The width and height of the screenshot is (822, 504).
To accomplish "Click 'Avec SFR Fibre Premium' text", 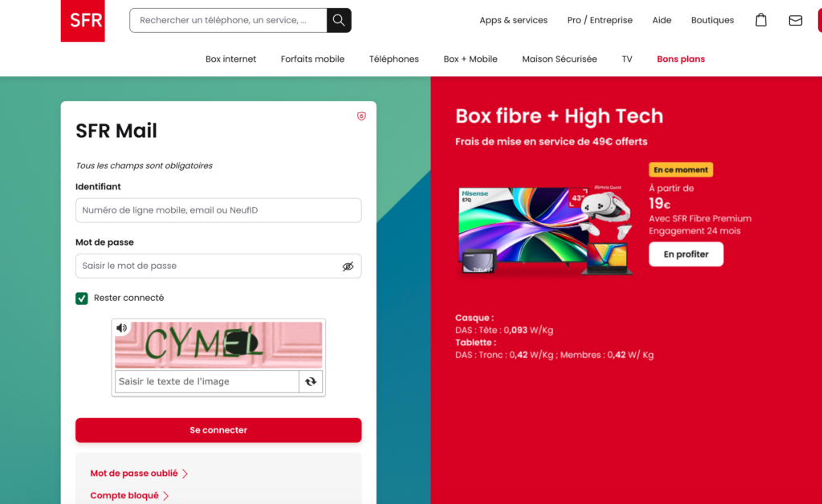I will pos(700,218).
